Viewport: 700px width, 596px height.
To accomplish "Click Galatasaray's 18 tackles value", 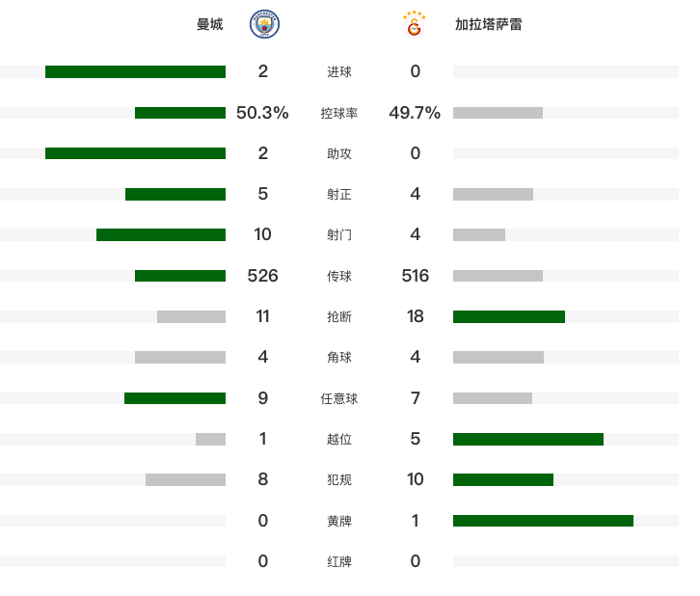I will coord(416,316).
